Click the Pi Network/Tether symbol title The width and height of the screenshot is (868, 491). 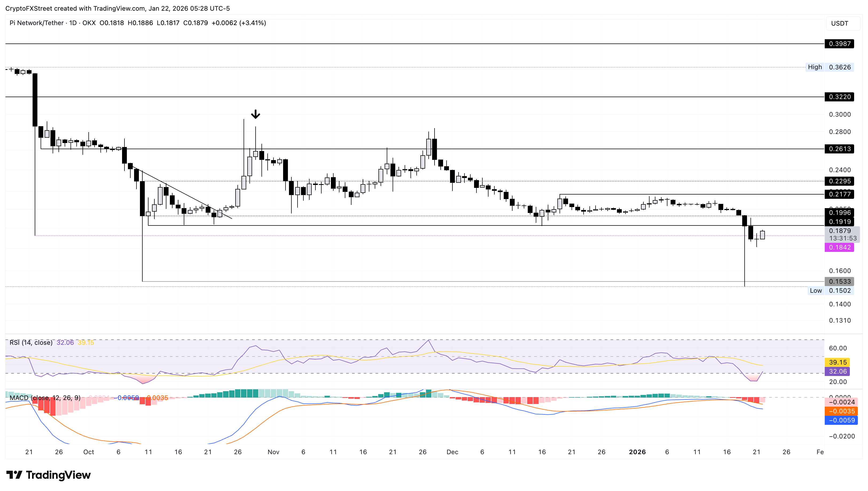point(36,23)
